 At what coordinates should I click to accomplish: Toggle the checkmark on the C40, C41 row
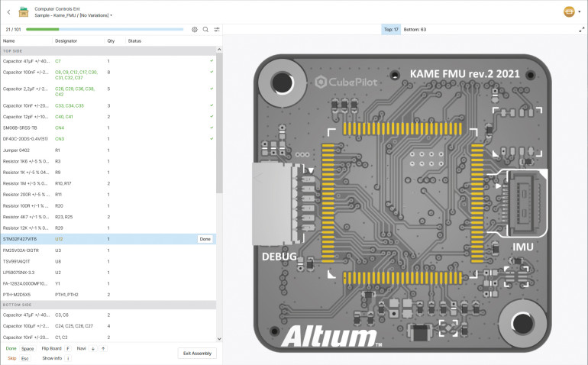[212, 117]
